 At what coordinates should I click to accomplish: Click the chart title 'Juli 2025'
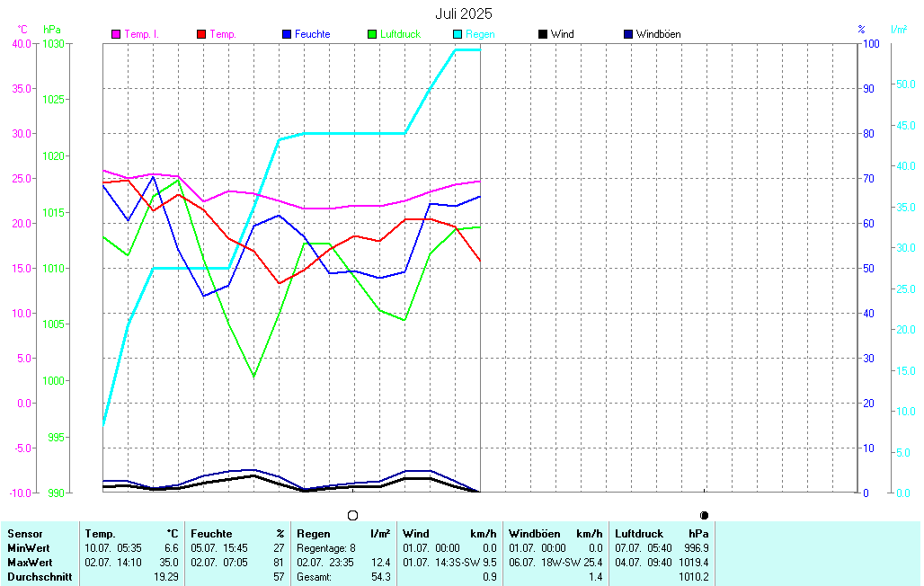464,13
